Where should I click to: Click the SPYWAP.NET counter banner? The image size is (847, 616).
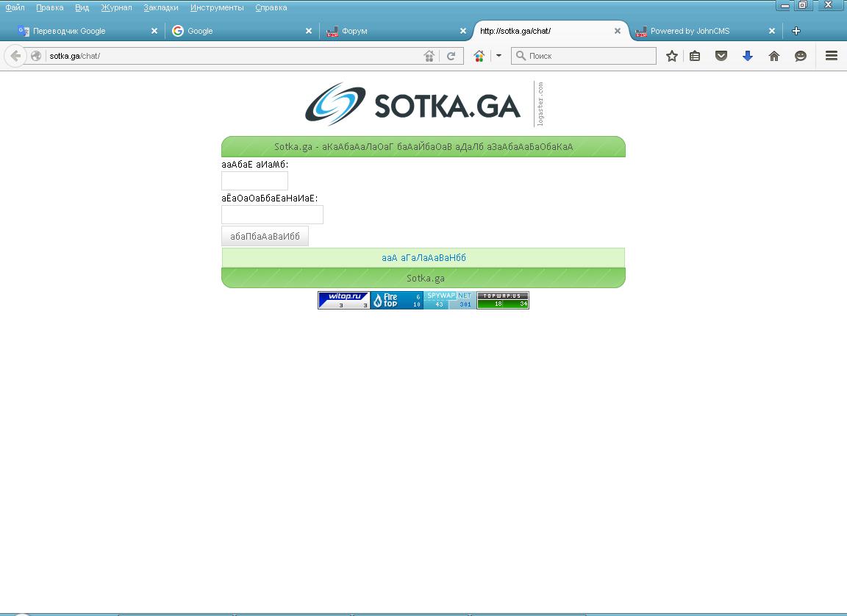point(449,300)
